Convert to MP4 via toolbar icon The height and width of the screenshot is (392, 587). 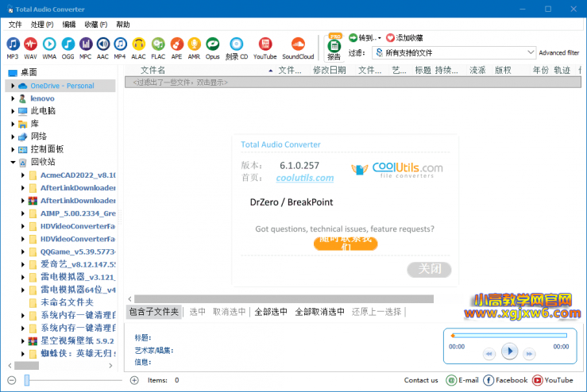[x=120, y=48]
